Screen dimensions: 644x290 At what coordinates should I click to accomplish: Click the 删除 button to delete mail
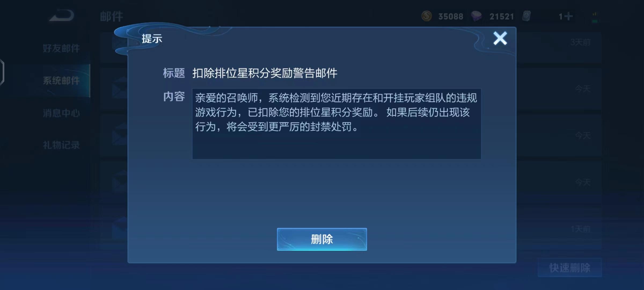322,239
